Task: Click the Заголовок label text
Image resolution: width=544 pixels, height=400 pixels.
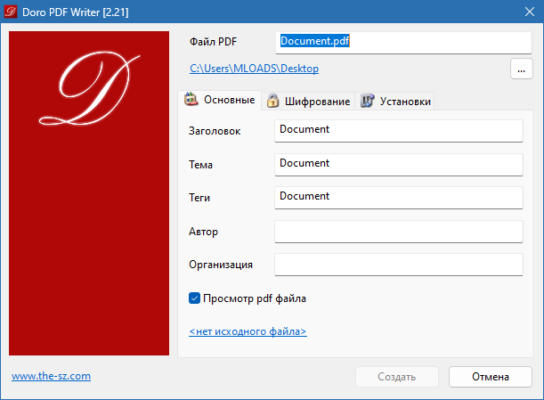Action: click(x=214, y=131)
